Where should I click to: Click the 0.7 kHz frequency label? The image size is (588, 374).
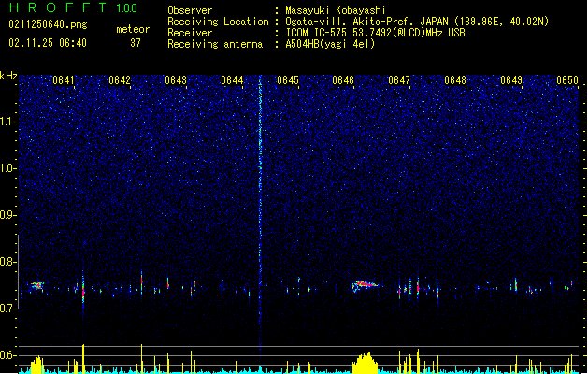coord(8,309)
